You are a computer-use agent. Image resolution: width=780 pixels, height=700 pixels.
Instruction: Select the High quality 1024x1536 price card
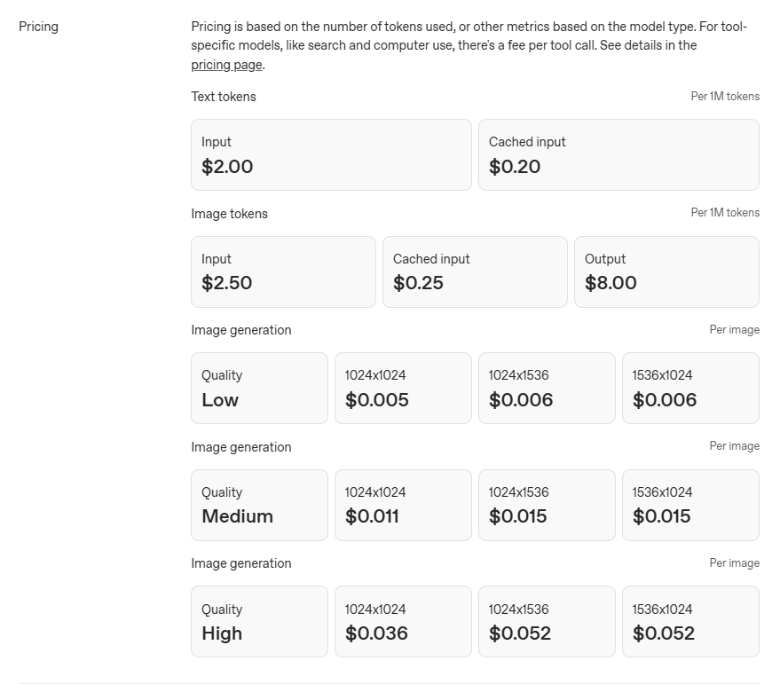tap(547, 621)
